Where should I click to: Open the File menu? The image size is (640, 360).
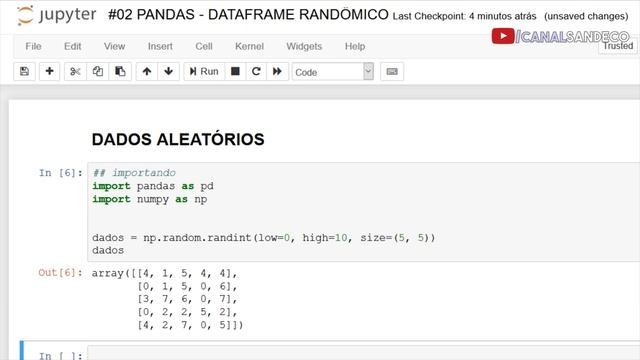33,47
